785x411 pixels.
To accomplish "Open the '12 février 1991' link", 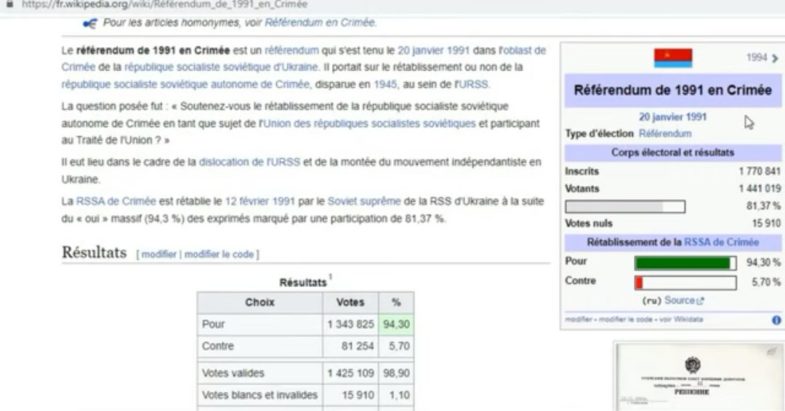I will click(x=260, y=201).
